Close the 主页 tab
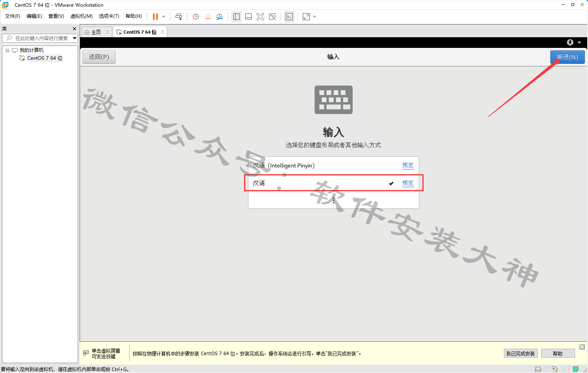The height and width of the screenshot is (373, 588). click(x=107, y=32)
